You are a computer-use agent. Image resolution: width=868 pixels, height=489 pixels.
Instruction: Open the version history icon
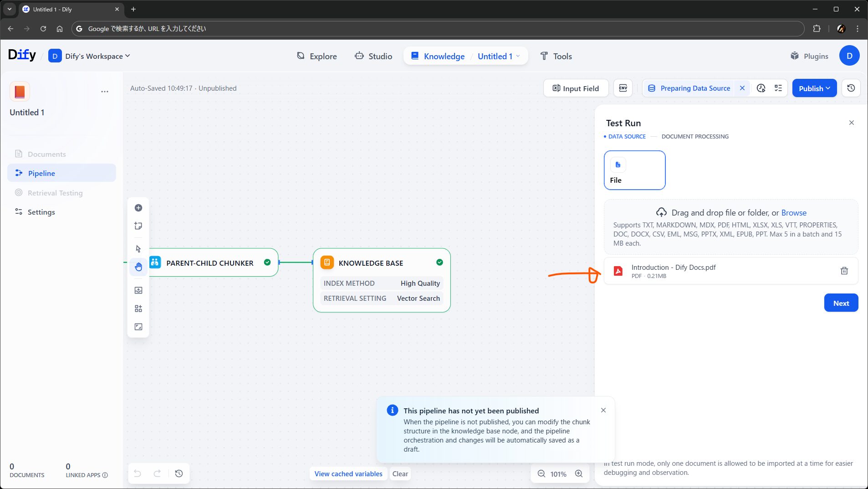pyautogui.click(x=851, y=88)
